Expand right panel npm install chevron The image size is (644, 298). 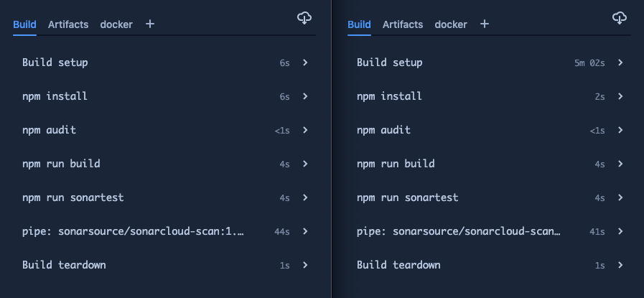620,96
